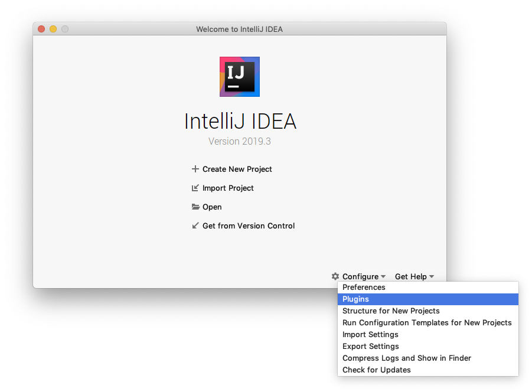Open the Get from Version Control link
The height and width of the screenshot is (392, 532).
point(249,226)
